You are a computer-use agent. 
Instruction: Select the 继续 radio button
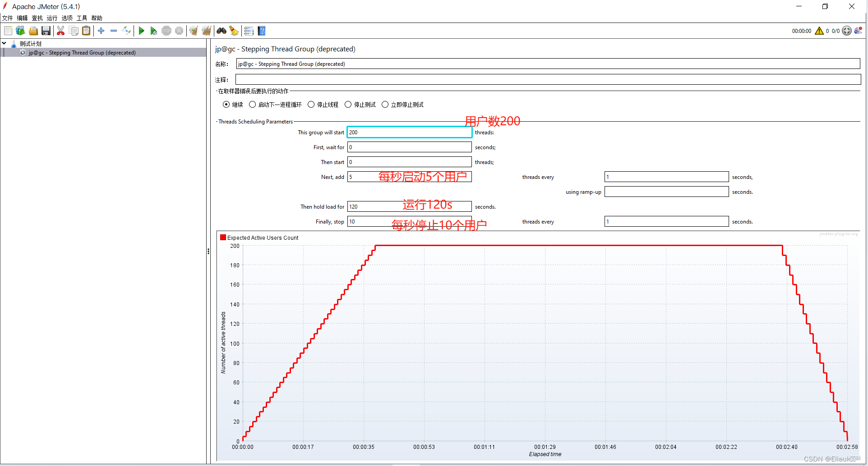(x=226, y=105)
